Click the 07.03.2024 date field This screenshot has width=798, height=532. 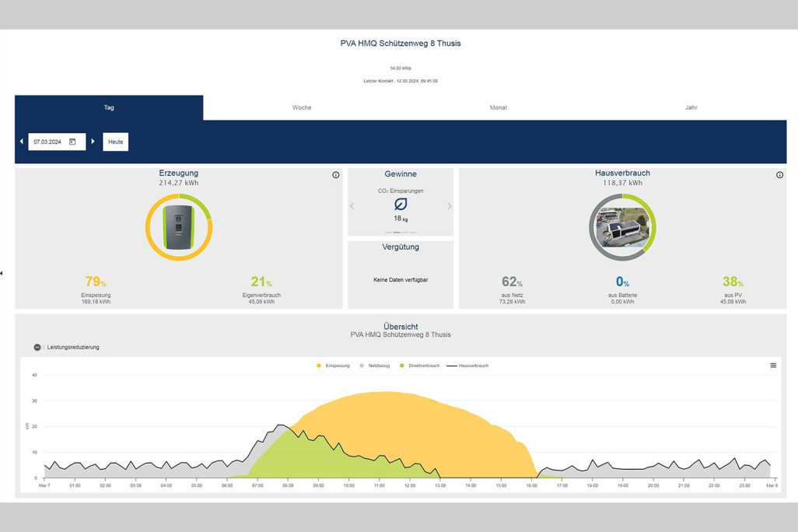48,142
